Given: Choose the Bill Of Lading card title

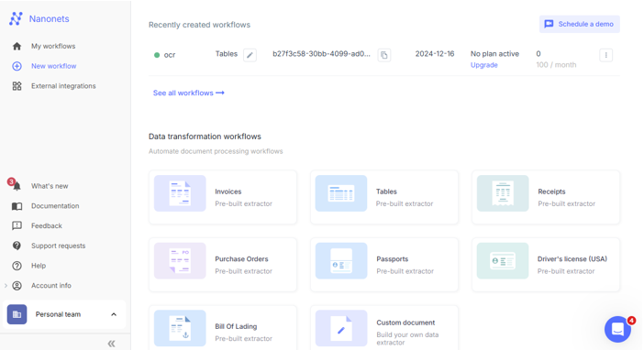Looking at the screenshot, I should pos(236,326).
